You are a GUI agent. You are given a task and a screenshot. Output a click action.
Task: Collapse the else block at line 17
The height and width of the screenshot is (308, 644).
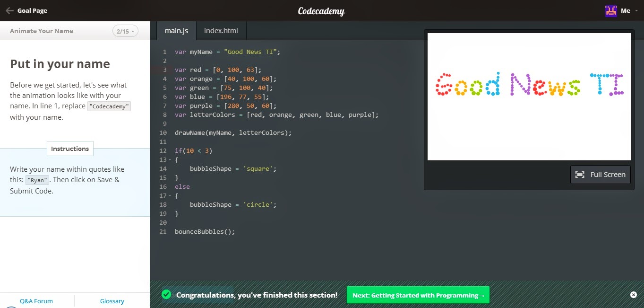pos(169,195)
